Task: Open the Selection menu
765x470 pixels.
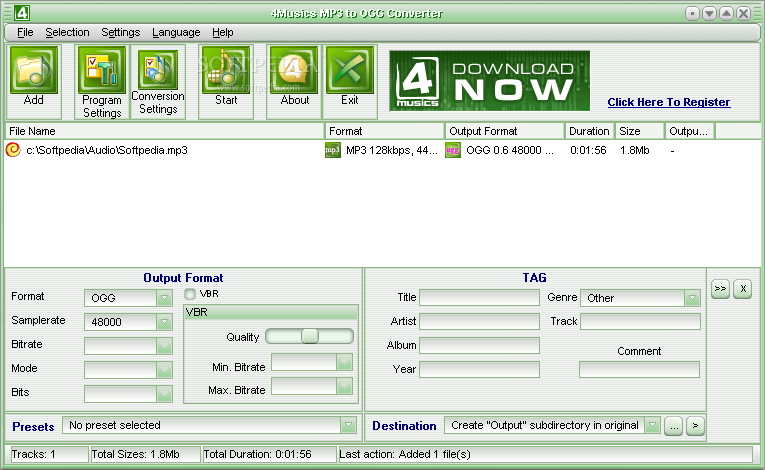Action: pos(67,32)
